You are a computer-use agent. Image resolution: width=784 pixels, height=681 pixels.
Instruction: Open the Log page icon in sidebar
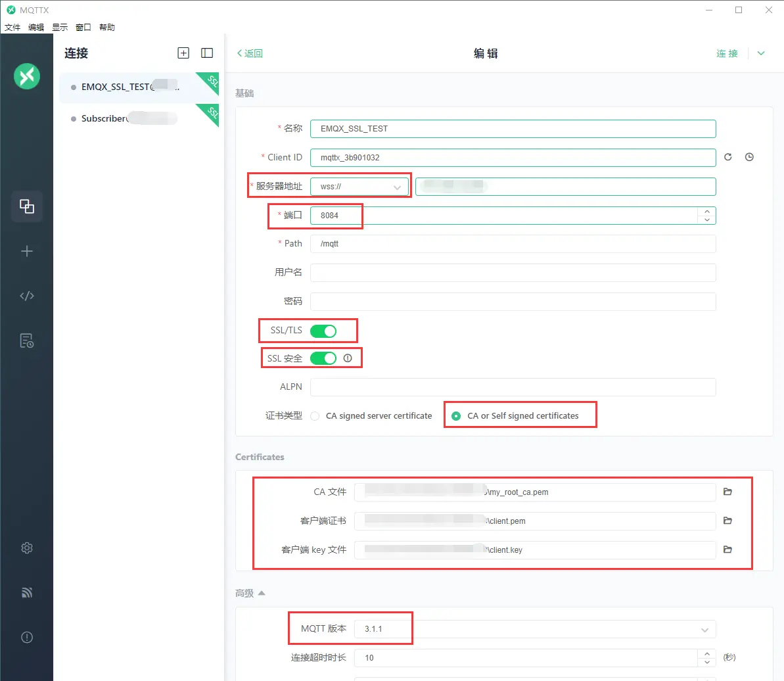point(27,341)
